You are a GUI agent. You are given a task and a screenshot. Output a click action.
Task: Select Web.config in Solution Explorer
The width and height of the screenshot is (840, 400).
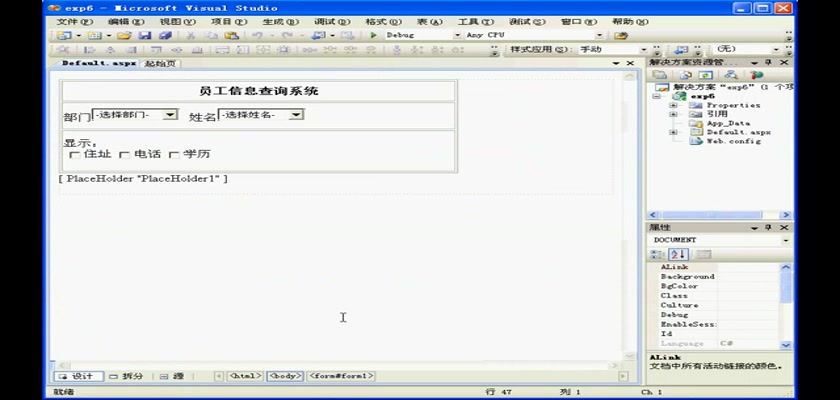[733, 141]
